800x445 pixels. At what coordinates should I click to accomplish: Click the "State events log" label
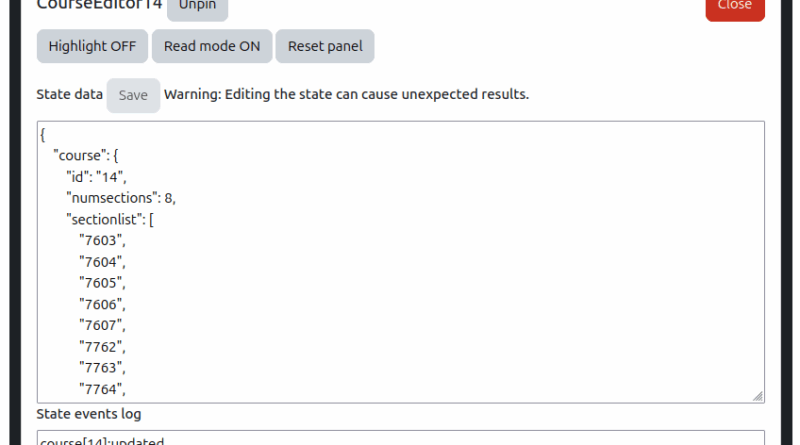[89, 414]
